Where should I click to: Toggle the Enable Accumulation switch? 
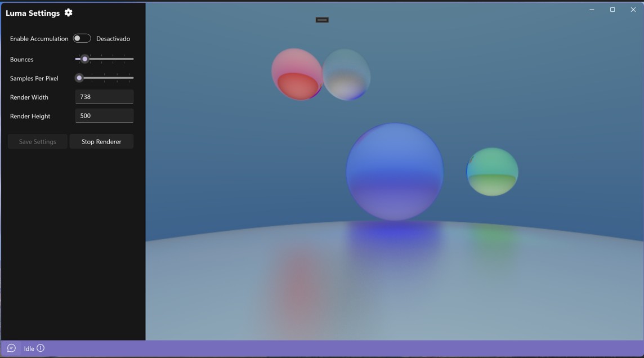point(82,38)
